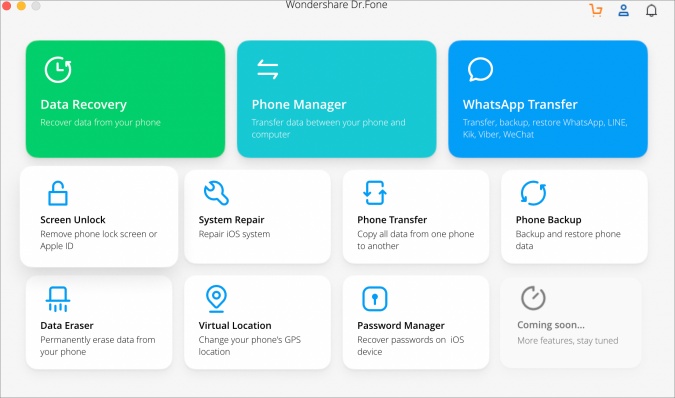675x398 pixels.
Task: Select the Phone Backup heading
Action: [548, 220]
